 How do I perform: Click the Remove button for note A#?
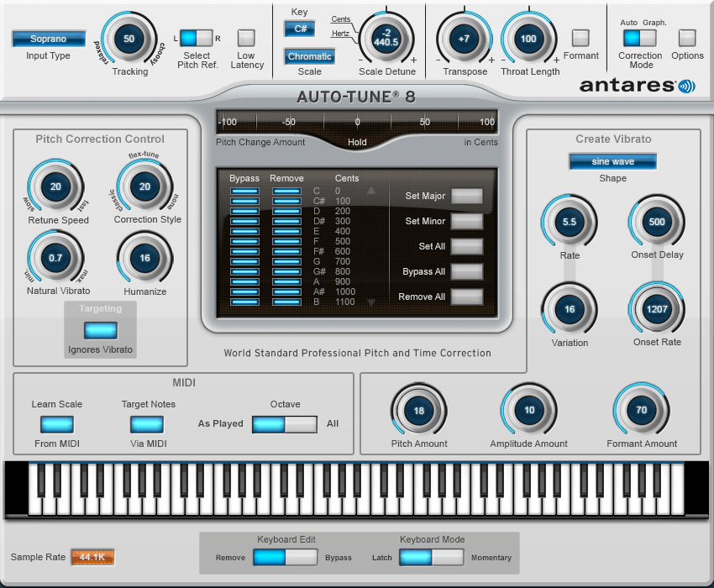(x=286, y=291)
